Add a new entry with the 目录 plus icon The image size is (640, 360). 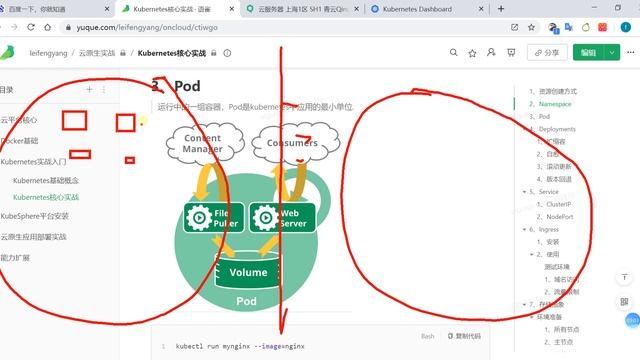pos(89,89)
